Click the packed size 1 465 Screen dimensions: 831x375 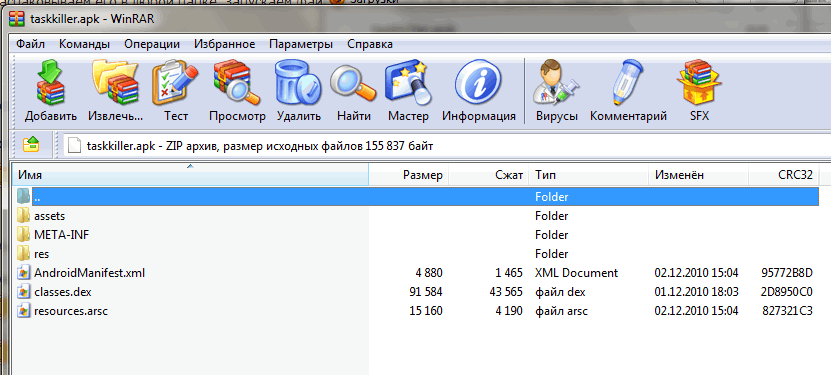[x=509, y=273]
